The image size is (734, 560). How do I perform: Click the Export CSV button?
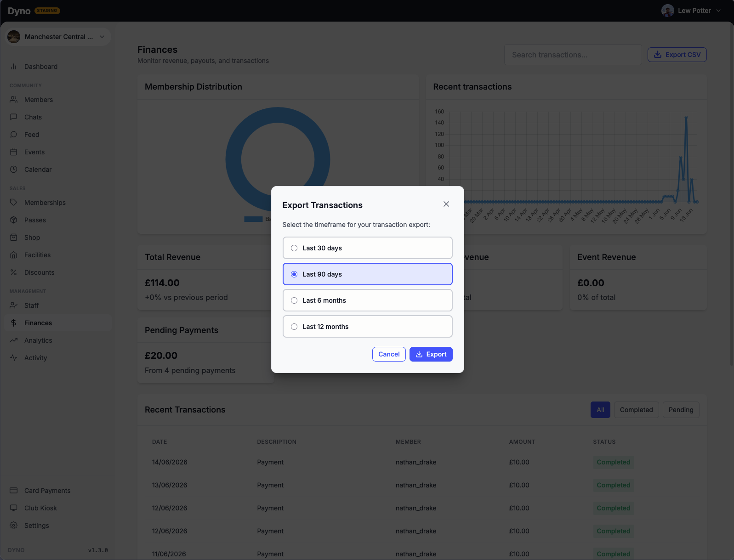tap(677, 55)
